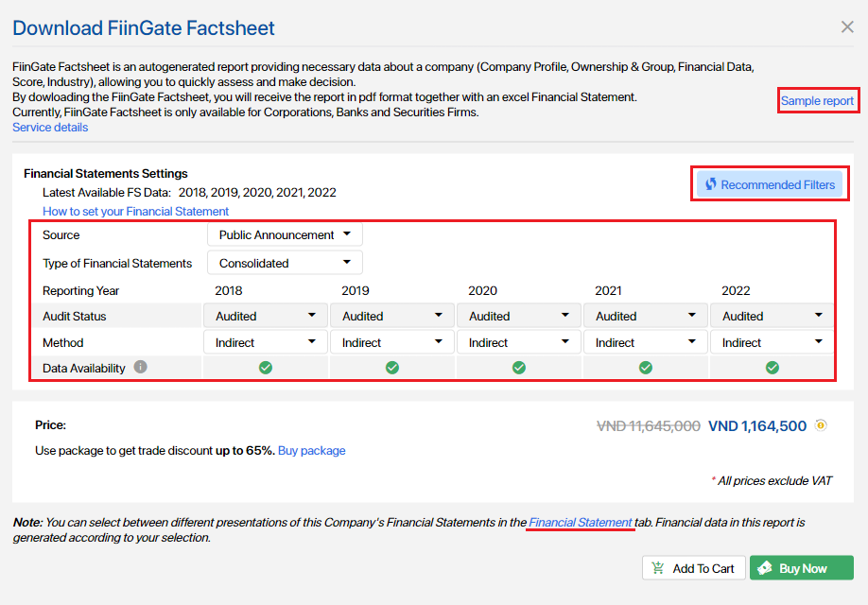
Task: Click the 2018 data availability green checkmark
Action: coord(266,368)
